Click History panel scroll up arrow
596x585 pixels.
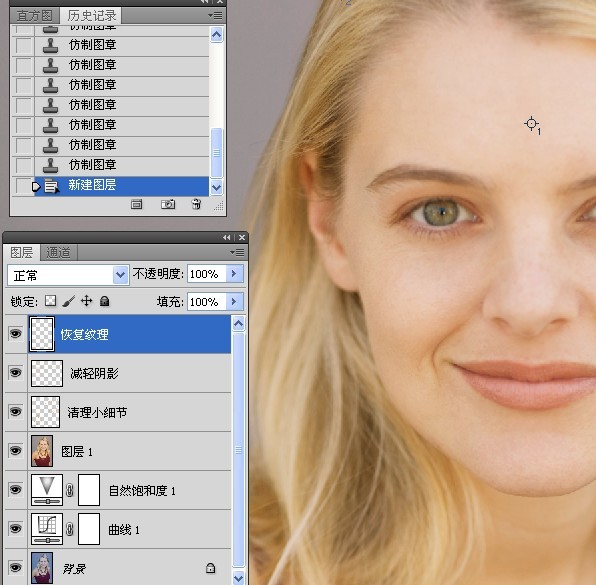(x=217, y=35)
